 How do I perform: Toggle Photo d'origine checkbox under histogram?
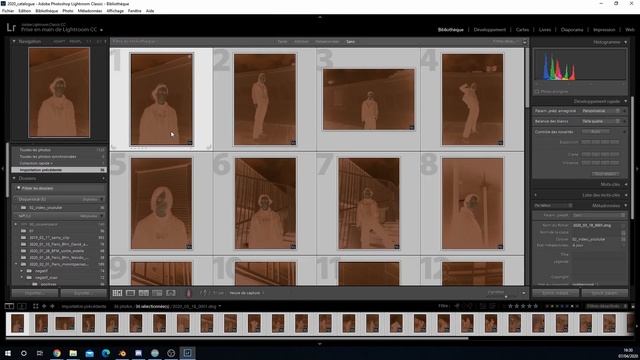(537, 92)
